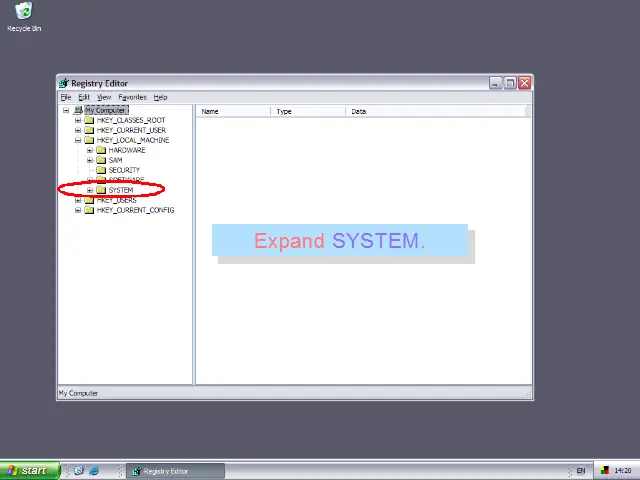Expand the SYSTEM subkey
Image resolution: width=640 pixels, height=480 pixels.
point(90,190)
